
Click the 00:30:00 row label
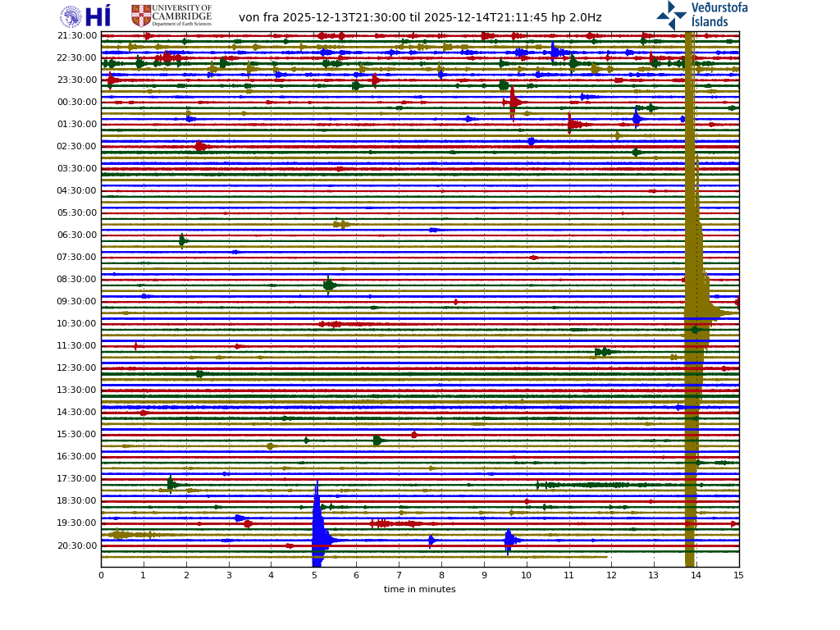point(77,102)
